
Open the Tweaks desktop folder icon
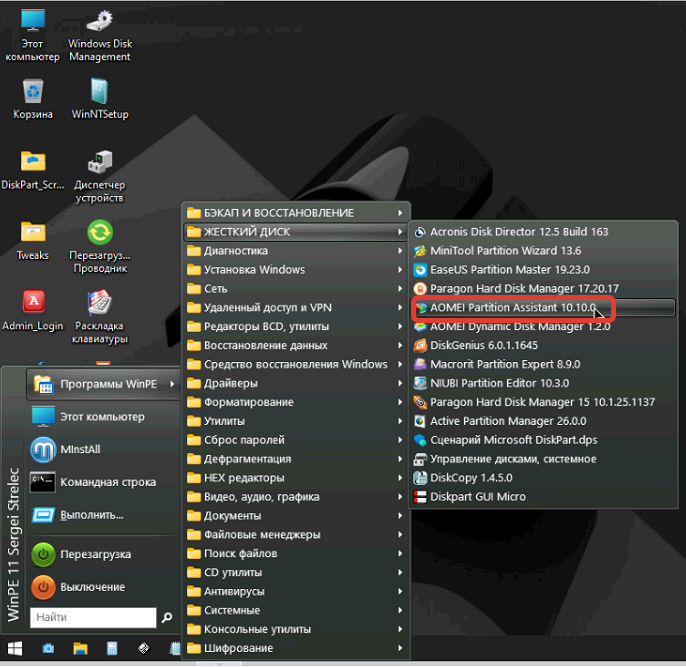33,233
